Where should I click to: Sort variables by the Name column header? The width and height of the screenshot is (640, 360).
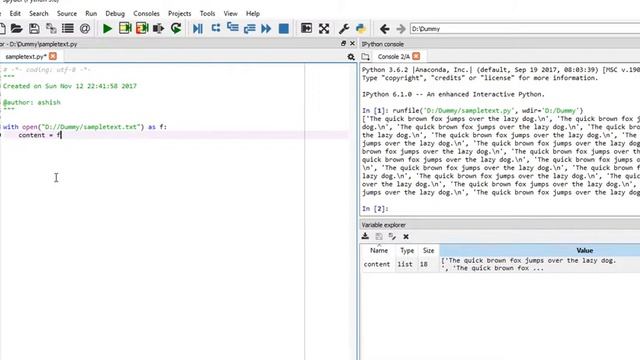click(379, 250)
